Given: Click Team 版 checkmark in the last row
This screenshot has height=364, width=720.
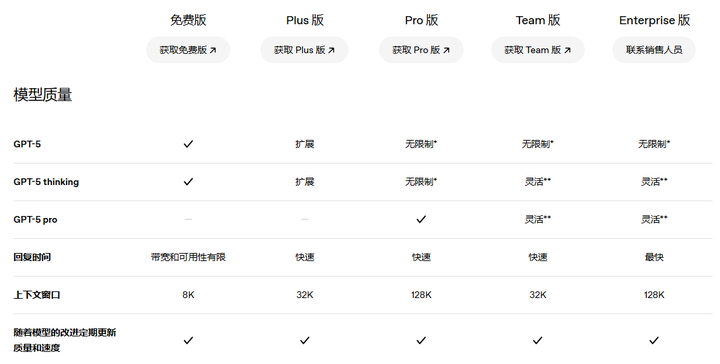Looking at the screenshot, I should (538, 340).
